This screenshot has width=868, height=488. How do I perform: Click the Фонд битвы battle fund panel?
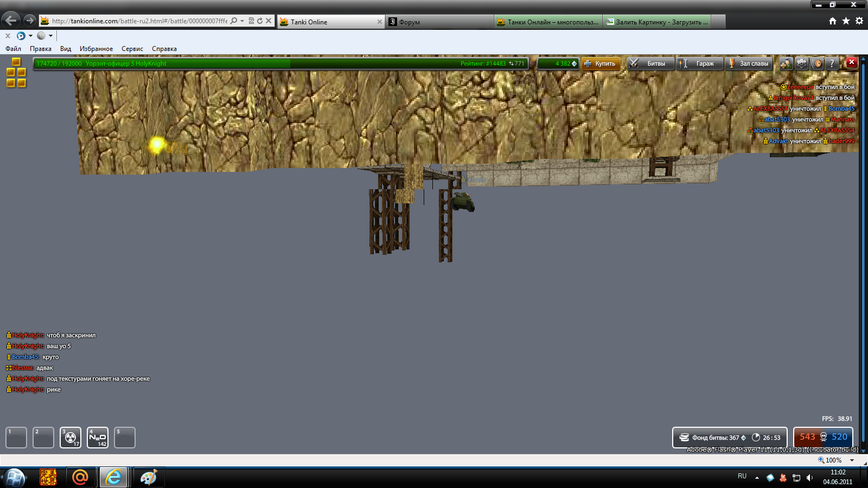pyautogui.click(x=730, y=438)
